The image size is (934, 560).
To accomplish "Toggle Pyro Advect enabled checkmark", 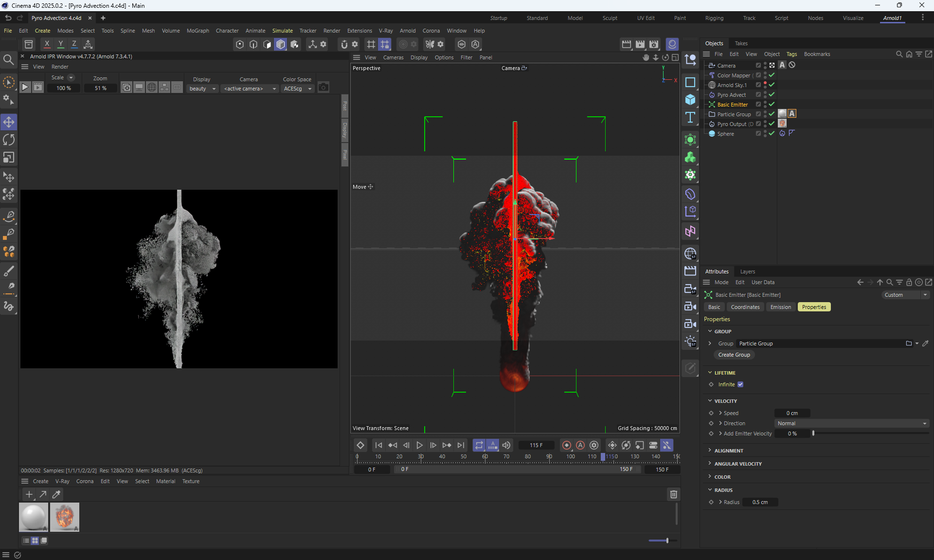I will pos(772,94).
